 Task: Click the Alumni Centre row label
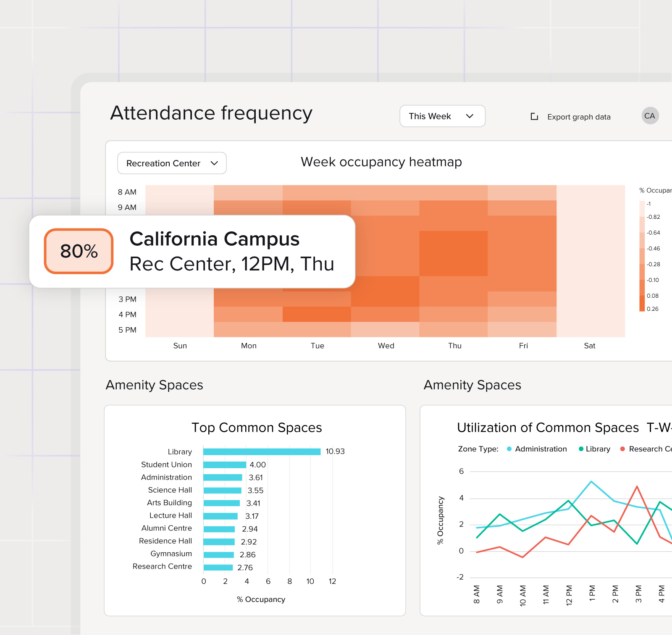(167, 528)
